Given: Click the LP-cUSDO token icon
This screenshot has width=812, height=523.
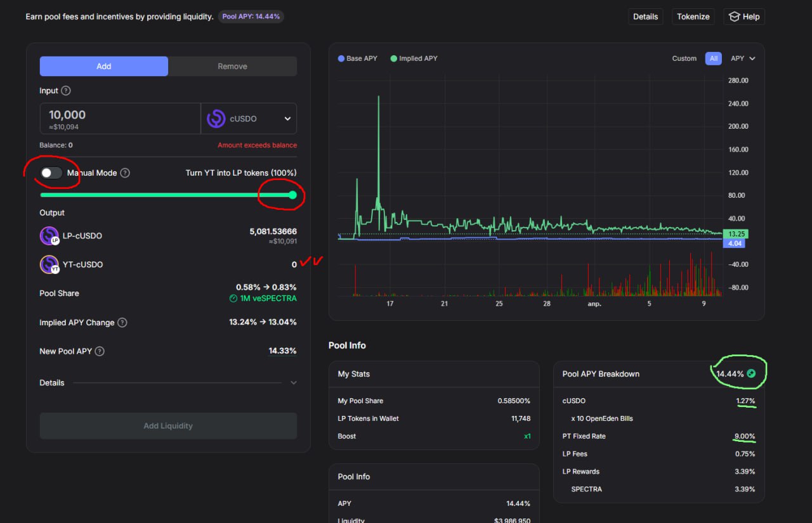Looking at the screenshot, I should tap(49, 236).
